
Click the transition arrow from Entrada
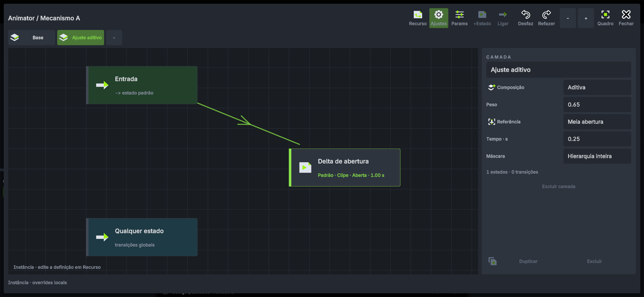[248, 124]
